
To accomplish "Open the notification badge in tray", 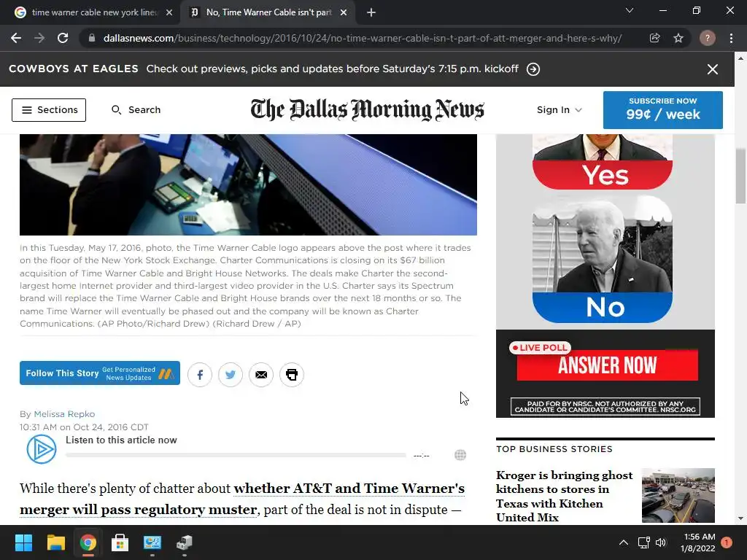I will 727,542.
